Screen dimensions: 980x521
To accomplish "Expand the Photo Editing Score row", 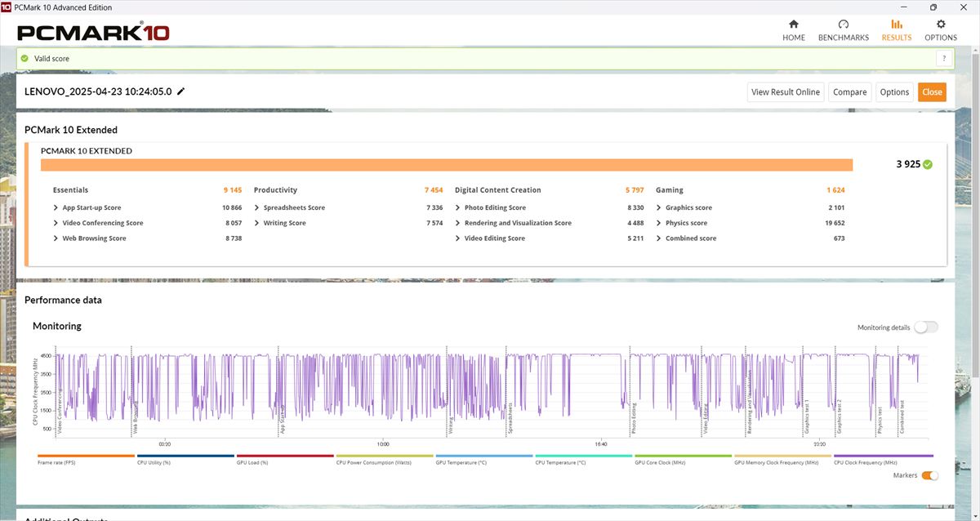I will coord(491,208).
